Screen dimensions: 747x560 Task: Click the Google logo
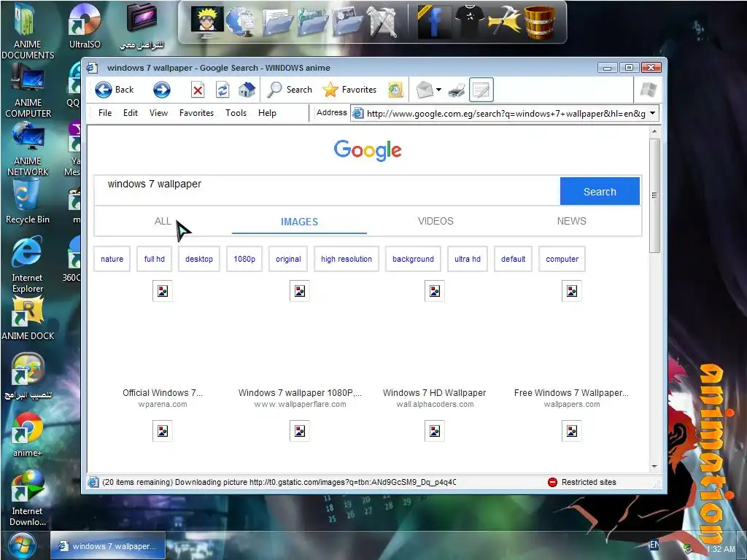click(368, 150)
